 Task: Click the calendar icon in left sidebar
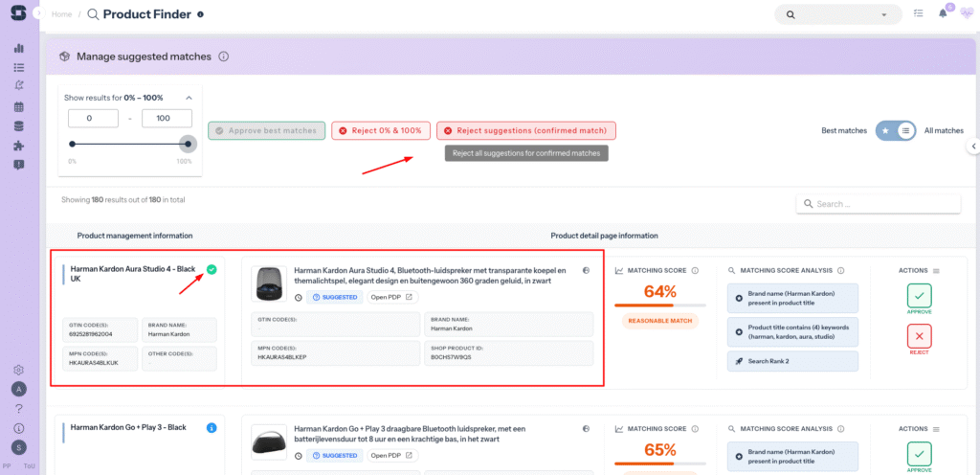pos(19,106)
